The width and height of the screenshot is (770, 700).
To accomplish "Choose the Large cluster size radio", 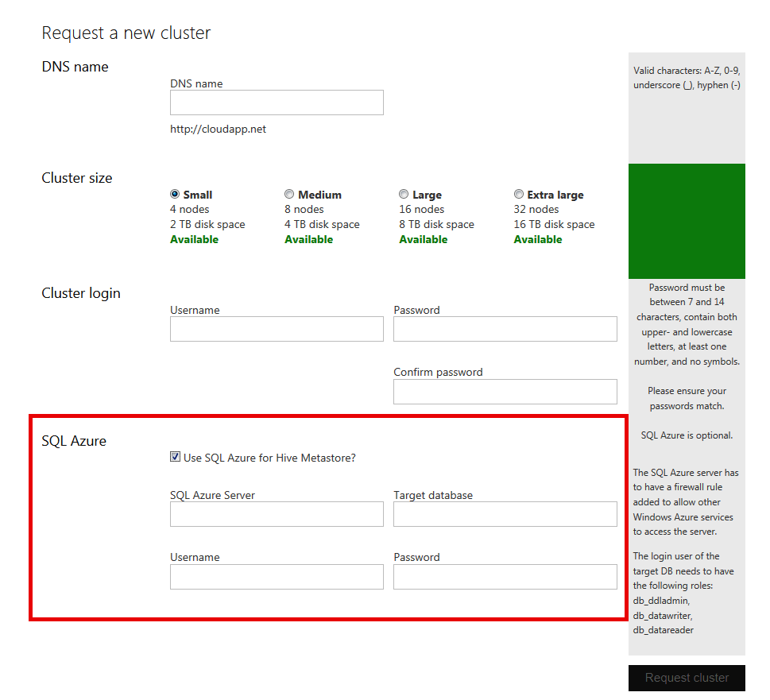I will pyautogui.click(x=404, y=195).
